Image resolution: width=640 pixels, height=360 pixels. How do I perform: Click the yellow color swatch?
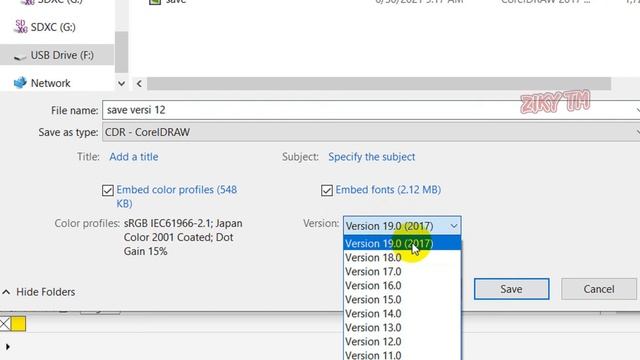[x=18, y=324]
